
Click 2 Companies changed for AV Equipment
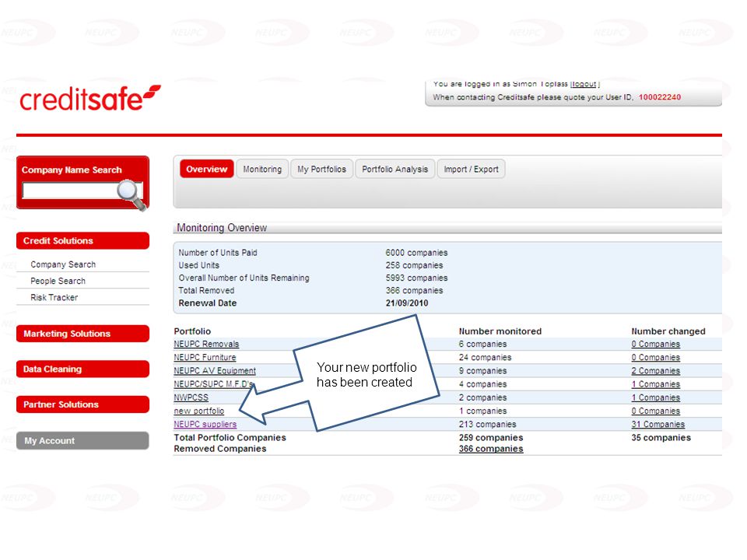pos(655,370)
